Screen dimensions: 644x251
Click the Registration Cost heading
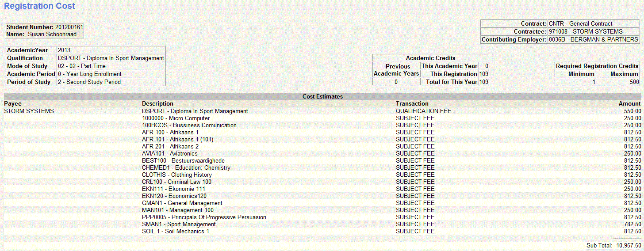39,6
